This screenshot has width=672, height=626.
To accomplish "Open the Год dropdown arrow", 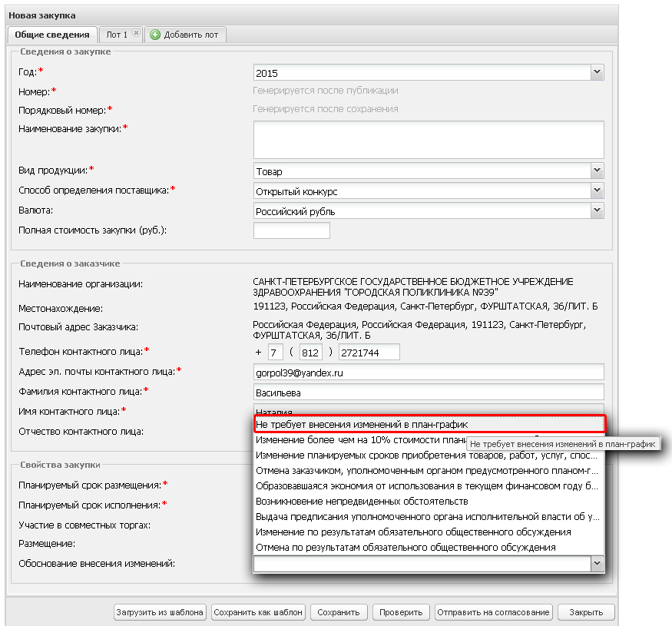I will coord(597,72).
